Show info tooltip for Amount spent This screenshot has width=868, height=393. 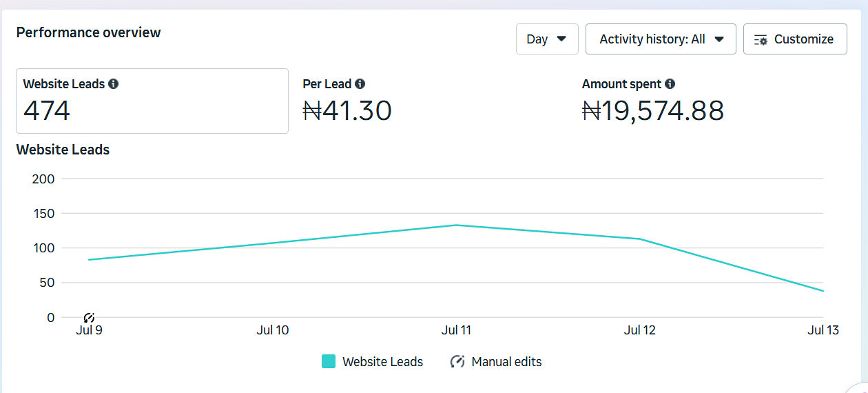click(x=670, y=84)
